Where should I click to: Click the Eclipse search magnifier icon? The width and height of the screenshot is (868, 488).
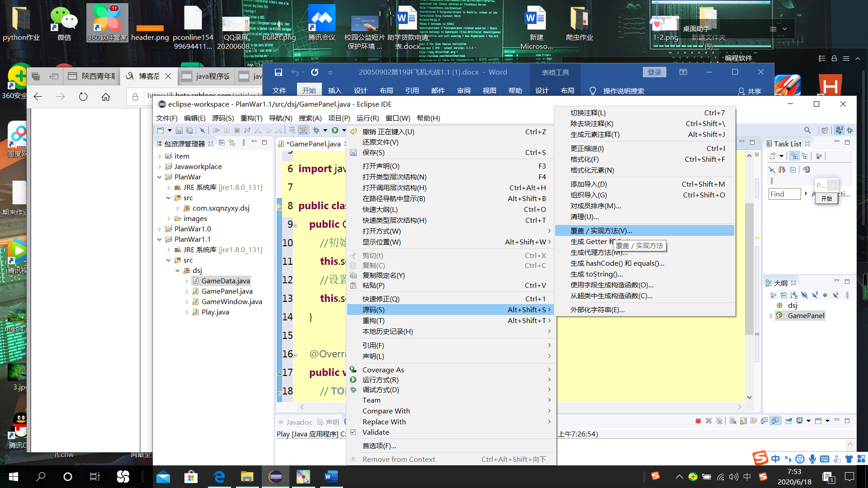pos(807,130)
